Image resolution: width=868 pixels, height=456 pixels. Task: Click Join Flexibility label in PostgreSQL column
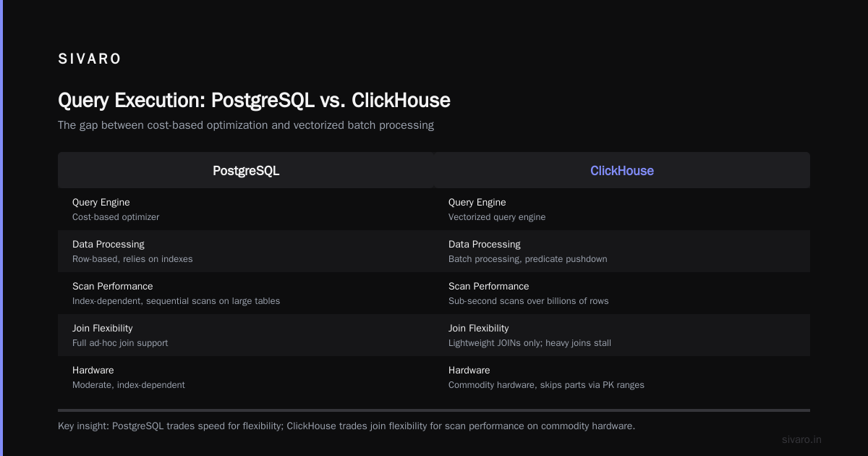103,329
